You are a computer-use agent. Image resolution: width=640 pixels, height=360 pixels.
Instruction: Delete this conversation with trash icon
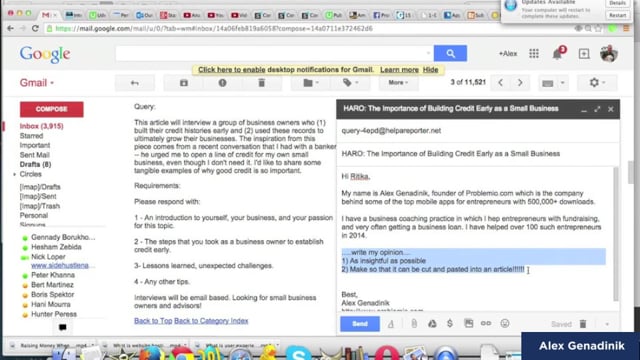(262, 83)
